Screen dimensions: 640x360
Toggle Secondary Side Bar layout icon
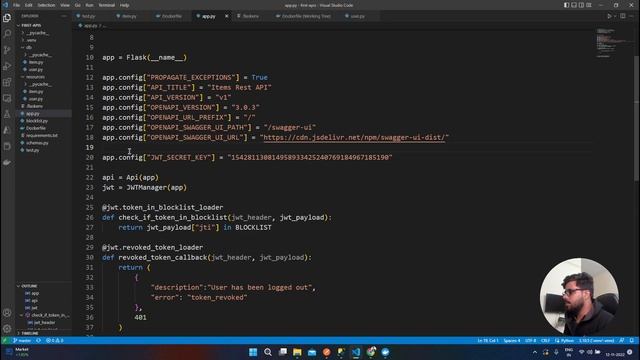(x=581, y=5)
